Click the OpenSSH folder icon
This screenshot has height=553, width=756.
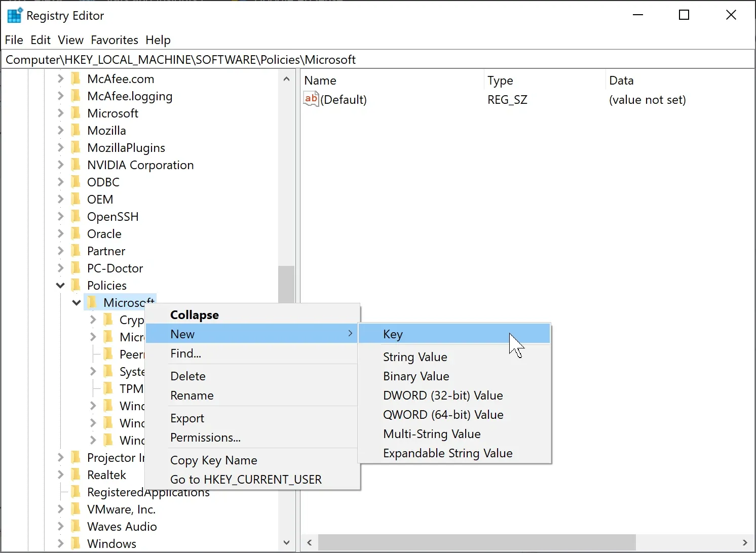[76, 216]
